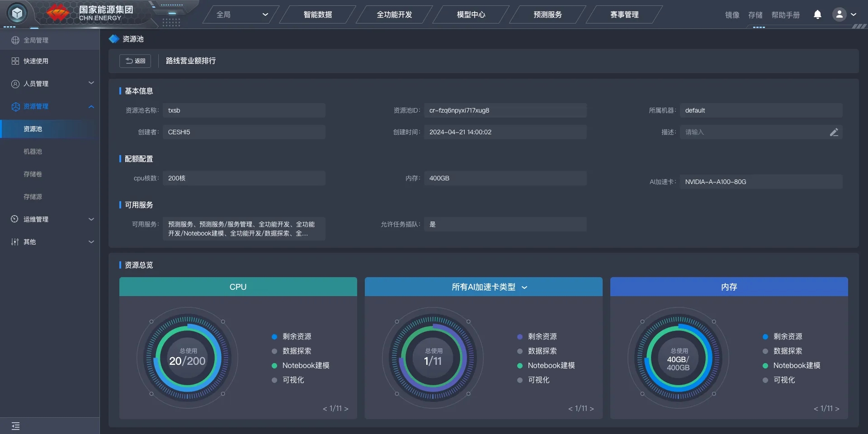The height and width of the screenshot is (434, 868).
Task: Switch to the 模型中心 tab
Action: point(471,14)
